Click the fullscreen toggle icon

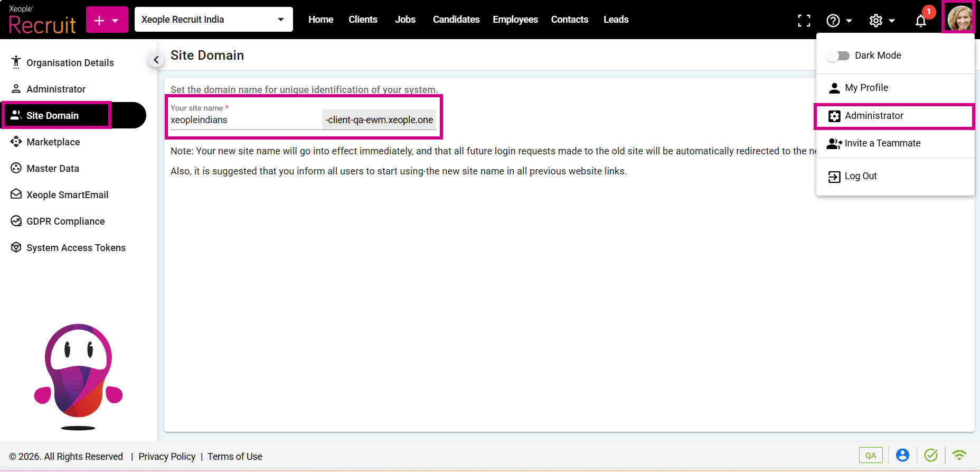click(804, 21)
